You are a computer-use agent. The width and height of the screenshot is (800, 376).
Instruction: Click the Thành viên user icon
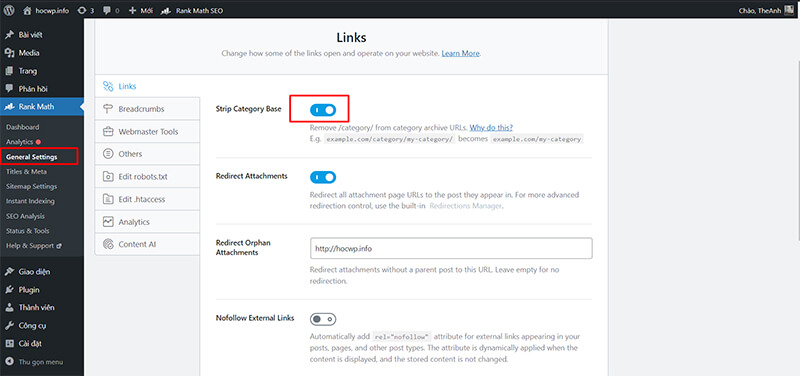pos(9,308)
